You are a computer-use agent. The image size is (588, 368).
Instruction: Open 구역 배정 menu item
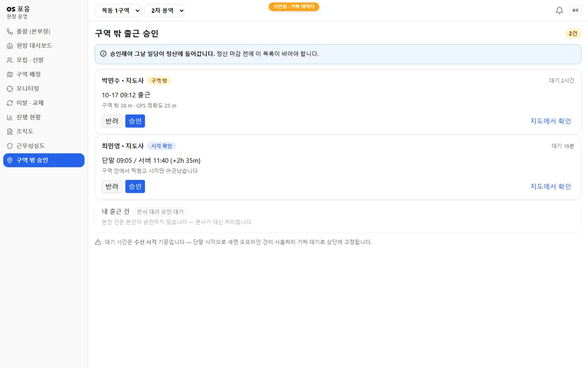coord(44,74)
